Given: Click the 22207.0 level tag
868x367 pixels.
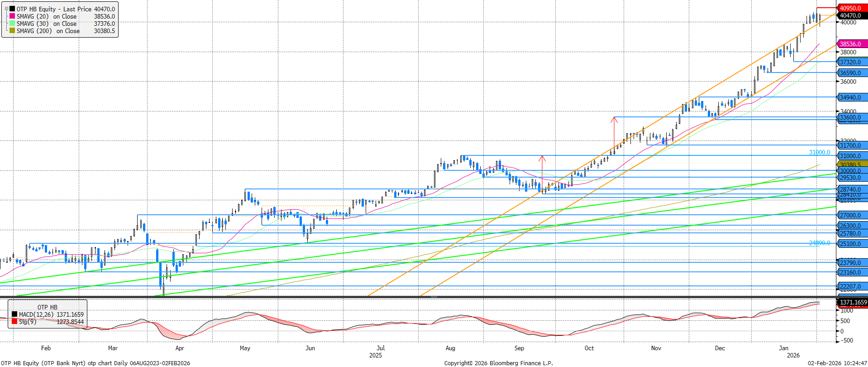Looking at the screenshot, I should click(x=852, y=286).
